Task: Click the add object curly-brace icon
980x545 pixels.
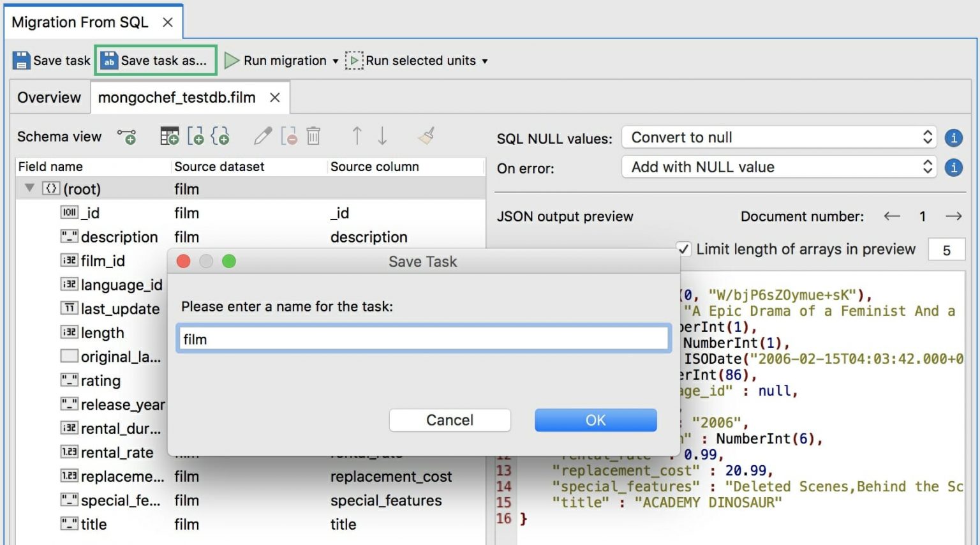Action: point(220,136)
